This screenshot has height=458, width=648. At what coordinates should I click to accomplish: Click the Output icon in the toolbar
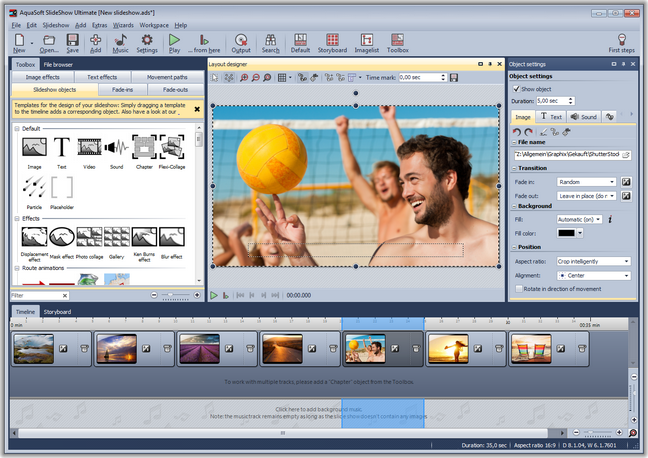click(240, 41)
